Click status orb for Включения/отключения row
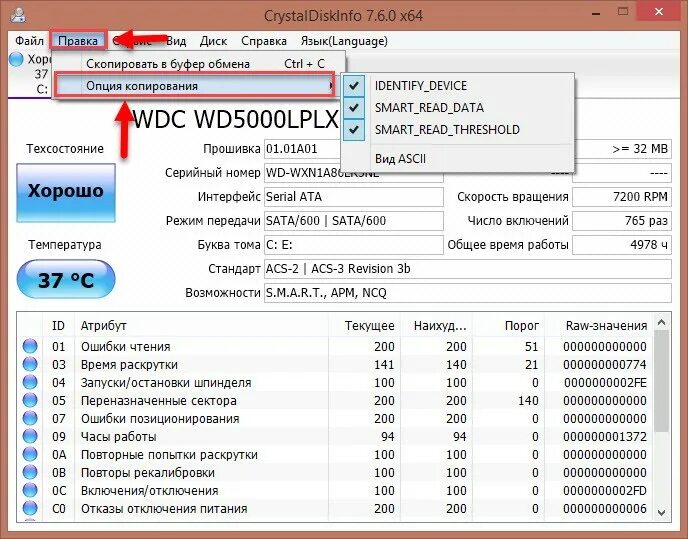The height and width of the screenshot is (539, 688). coord(30,490)
